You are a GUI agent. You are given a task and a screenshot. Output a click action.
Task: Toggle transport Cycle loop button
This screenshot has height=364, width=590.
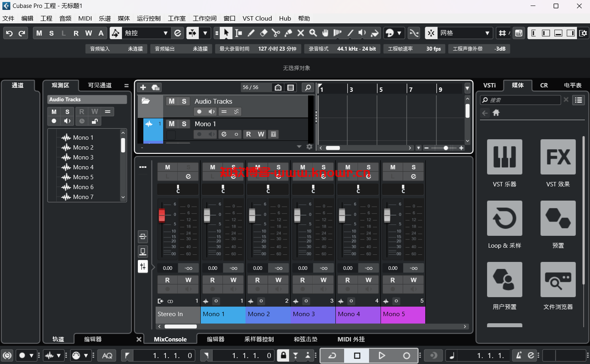coord(332,356)
